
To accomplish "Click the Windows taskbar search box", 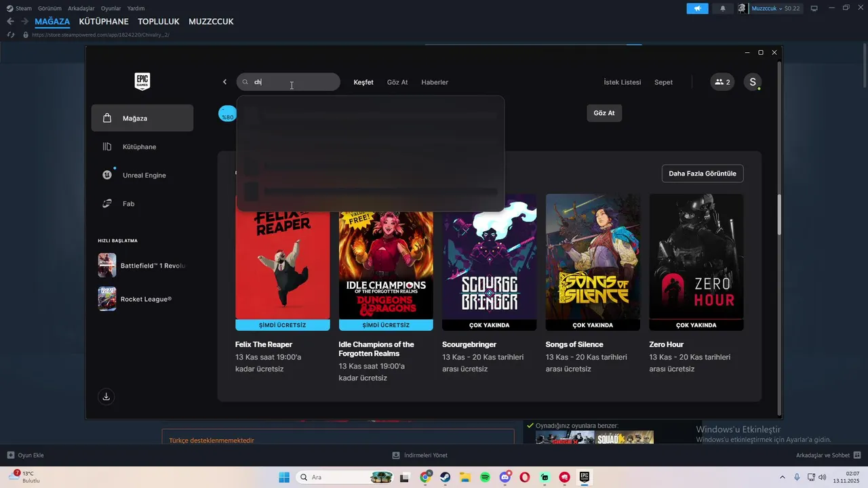I will pyautogui.click(x=346, y=477).
